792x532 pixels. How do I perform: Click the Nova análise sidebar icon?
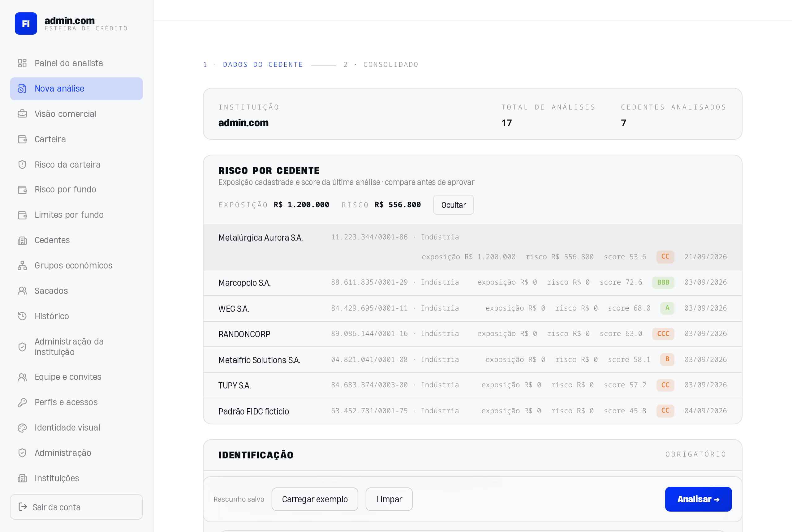(x=22, y=88)
